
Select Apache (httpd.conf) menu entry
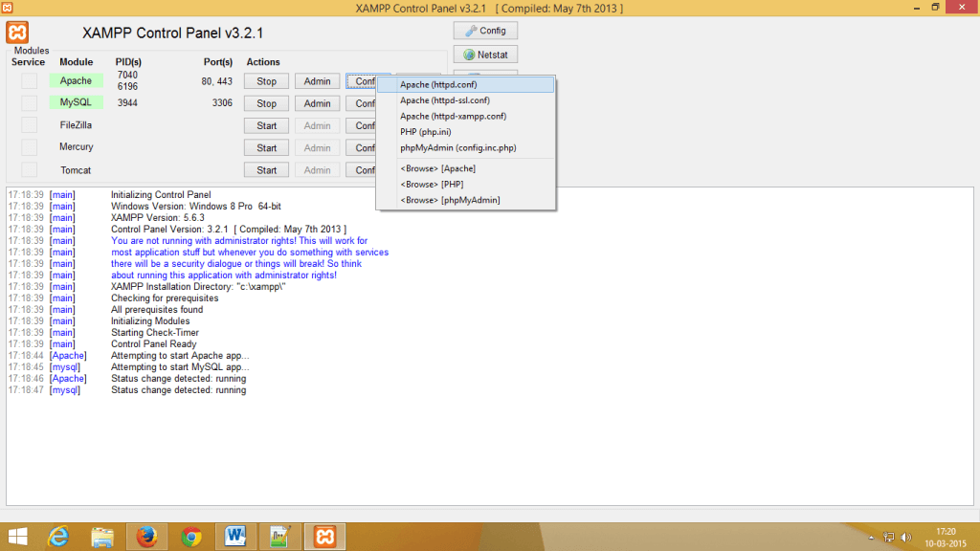tap(466, 84)
